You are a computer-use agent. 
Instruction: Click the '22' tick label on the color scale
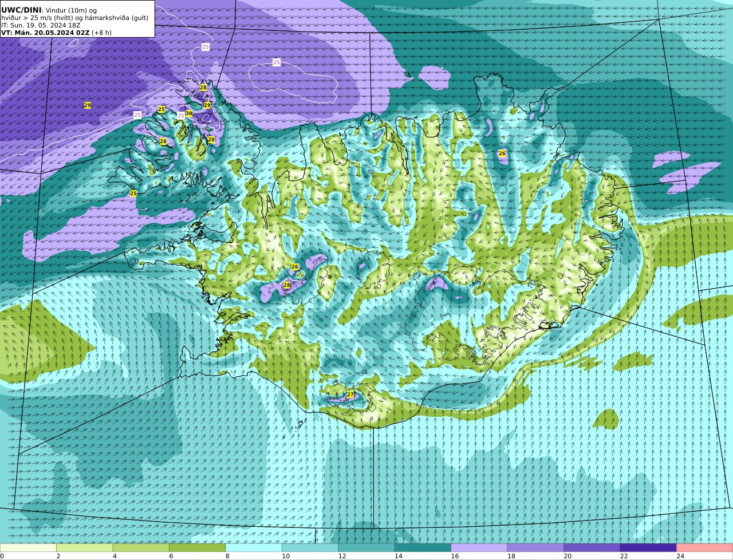[x=624, y=556]
